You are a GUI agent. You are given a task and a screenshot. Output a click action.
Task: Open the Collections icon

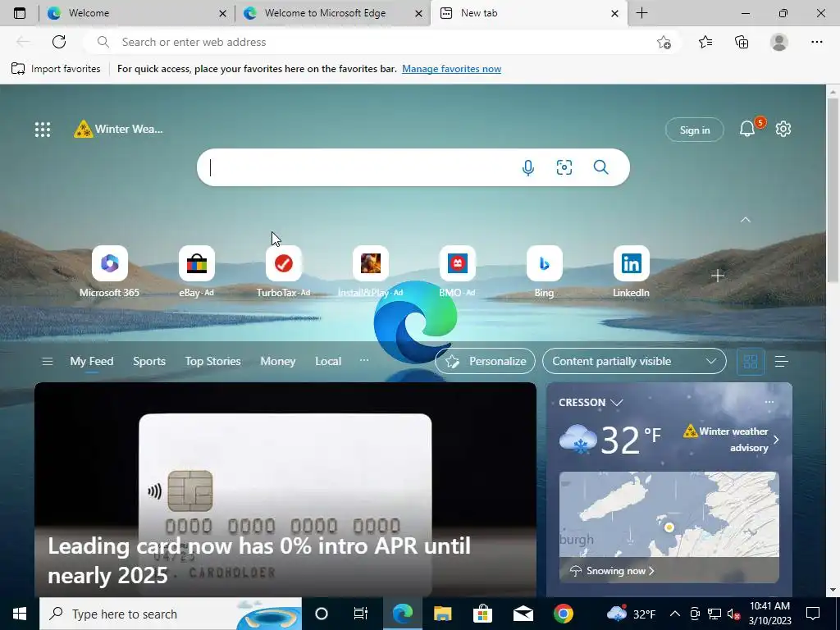tap(742, 42)
